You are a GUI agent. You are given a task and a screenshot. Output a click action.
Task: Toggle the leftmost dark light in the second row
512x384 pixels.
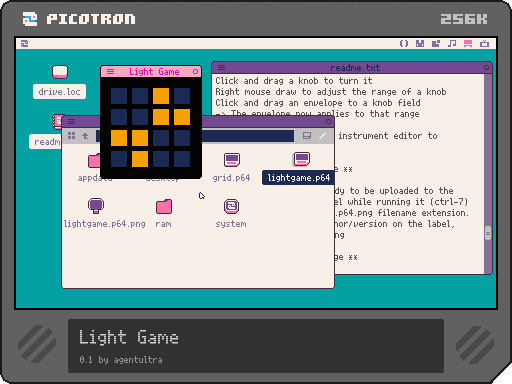coord(119,117)
